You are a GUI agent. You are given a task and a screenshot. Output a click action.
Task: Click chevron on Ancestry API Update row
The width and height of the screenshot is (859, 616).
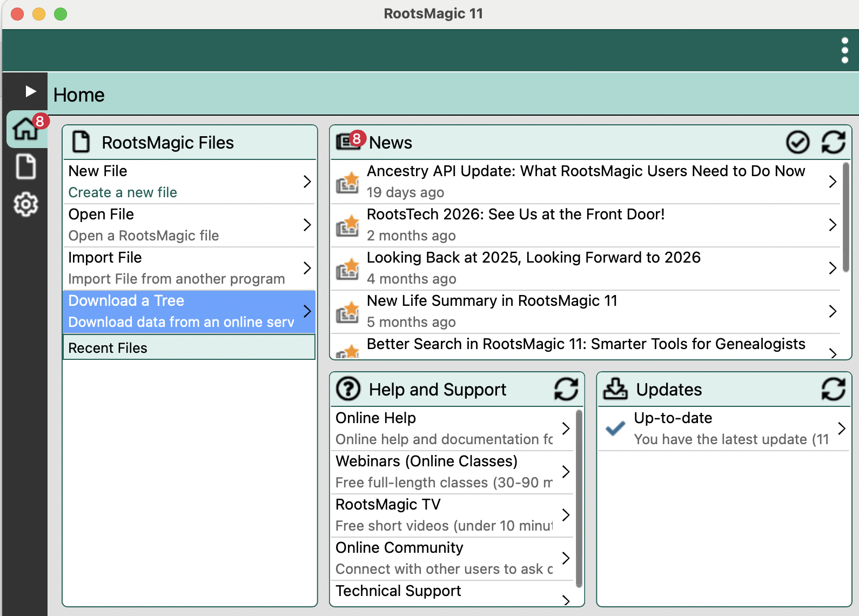point(833,182)
